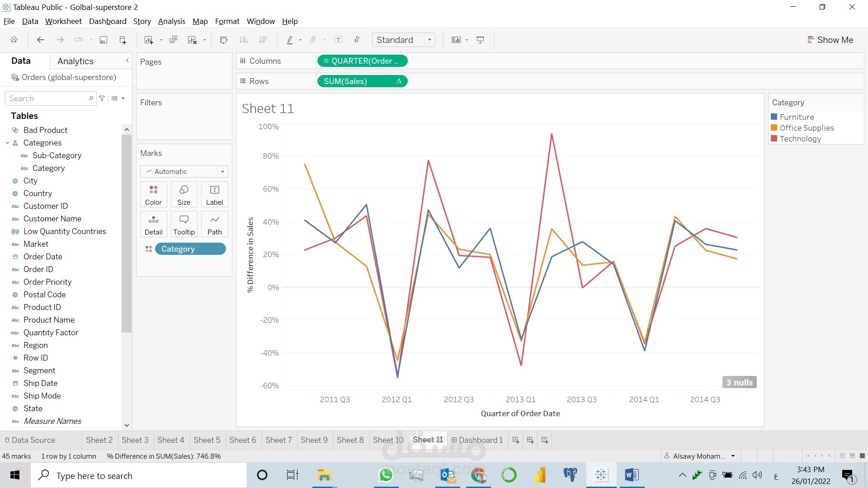Click the Show Me button
868x488 pixels.
click(x=830, y=40)
